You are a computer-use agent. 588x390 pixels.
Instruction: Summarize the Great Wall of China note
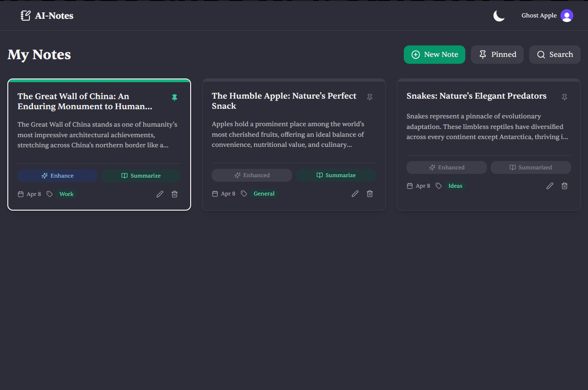coord(141,176)
